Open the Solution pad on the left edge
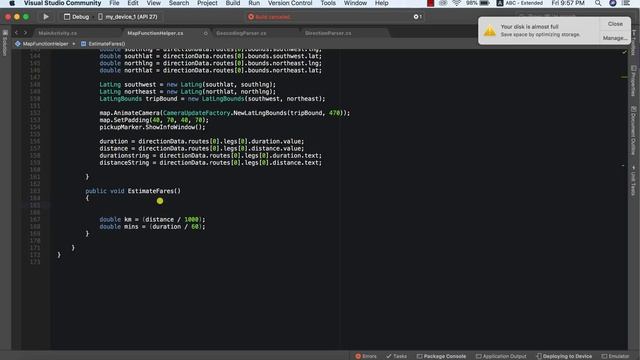This screenshot has width=640, height=360. pyautogui.click(x=5, y=43)
